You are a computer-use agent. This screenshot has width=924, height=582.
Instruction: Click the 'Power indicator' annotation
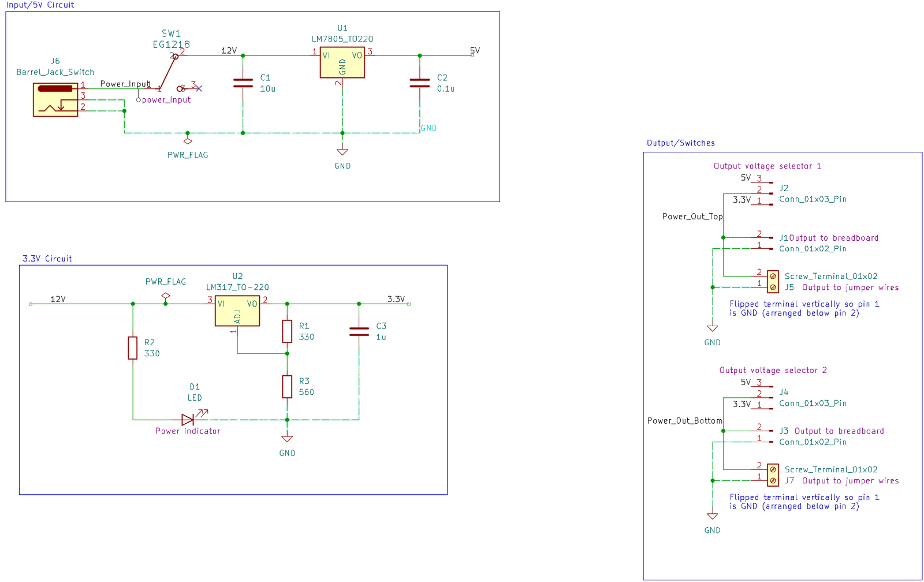point(188,431)
